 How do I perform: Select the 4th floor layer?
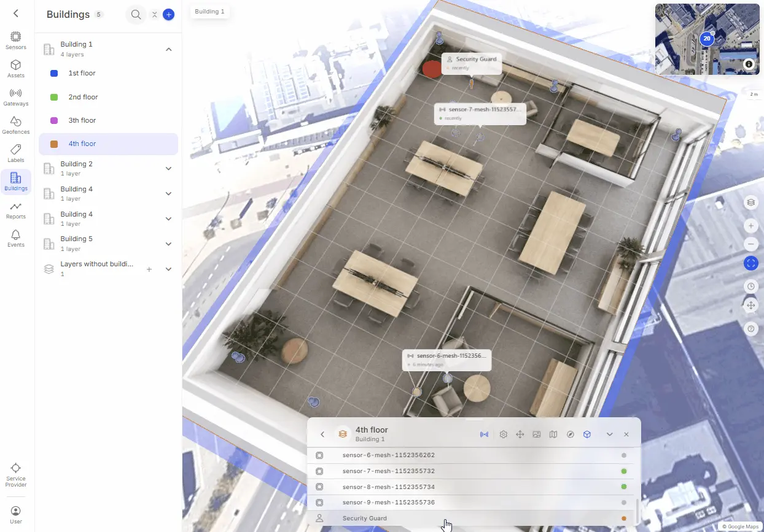[x=108, y=144]
